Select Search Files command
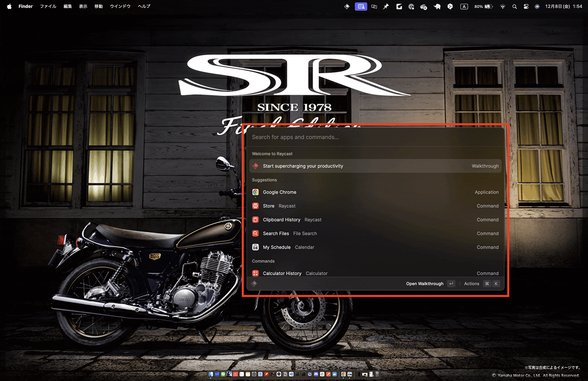The width and height of the screenshot is (588, 381). [276, 234]
